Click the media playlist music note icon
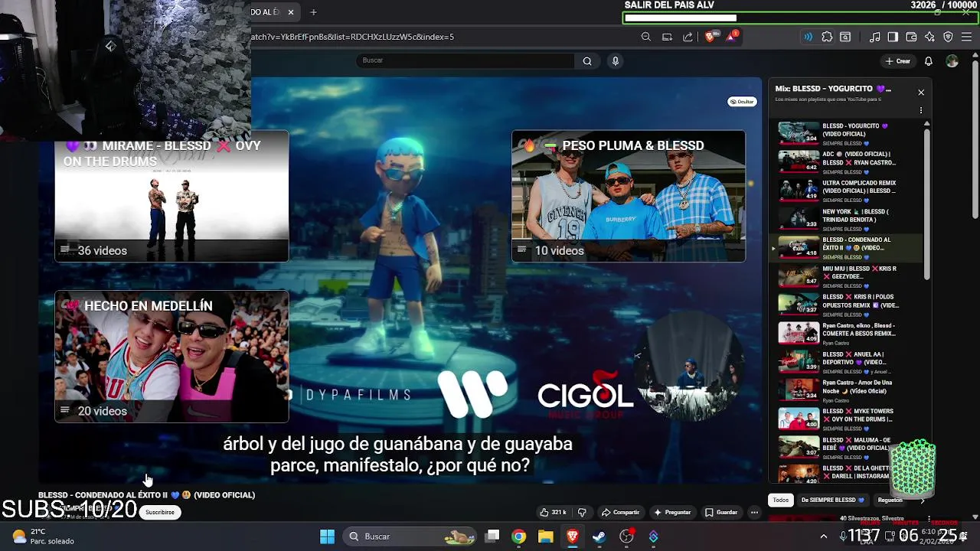The height and width of the screenshot is (551, 980). coord(875,37)
